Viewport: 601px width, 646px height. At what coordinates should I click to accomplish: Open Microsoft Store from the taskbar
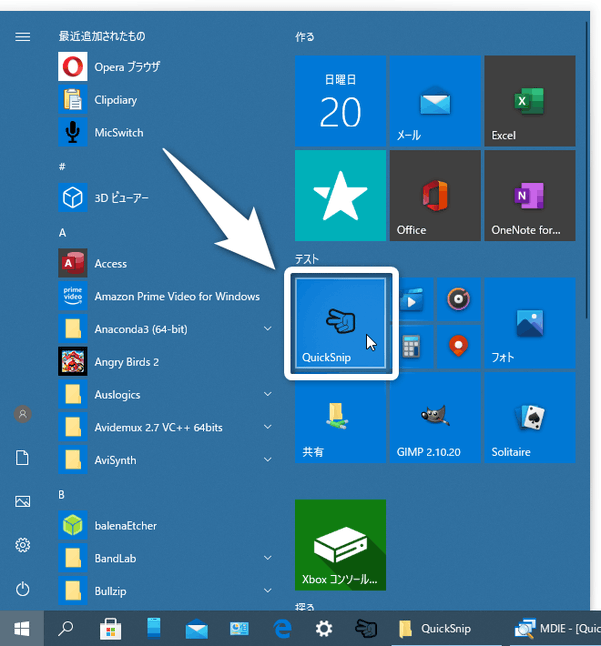pos(110,629)
